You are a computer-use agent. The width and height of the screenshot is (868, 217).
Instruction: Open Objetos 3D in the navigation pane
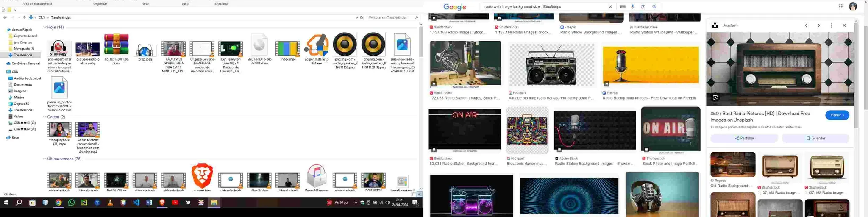[x=22, y=104]
